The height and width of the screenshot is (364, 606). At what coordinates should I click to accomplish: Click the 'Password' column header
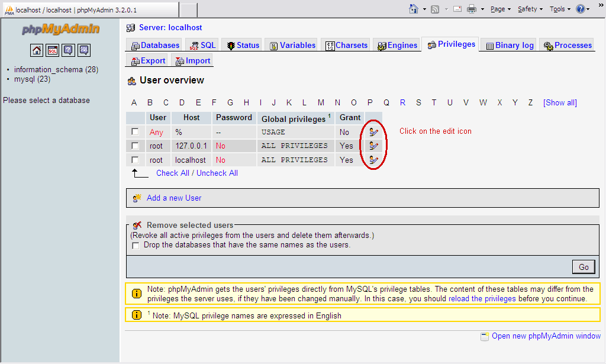pos(234,117)
